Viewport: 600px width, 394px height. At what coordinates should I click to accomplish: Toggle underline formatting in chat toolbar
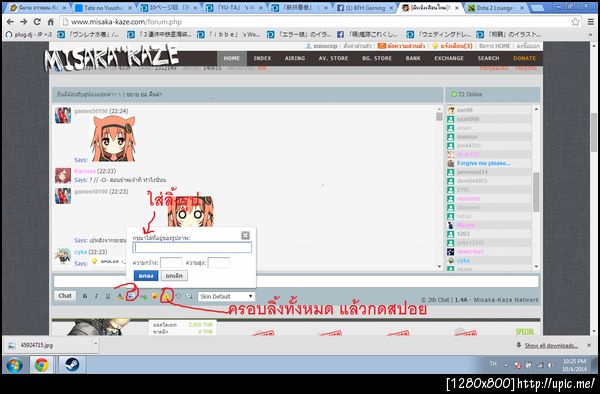pos(108,296)
